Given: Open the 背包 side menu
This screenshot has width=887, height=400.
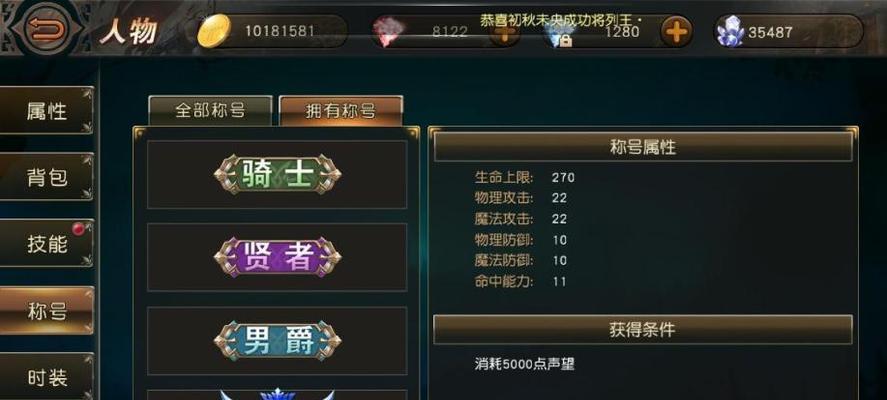Looking at the screenshot, I should tap(46, 177).
